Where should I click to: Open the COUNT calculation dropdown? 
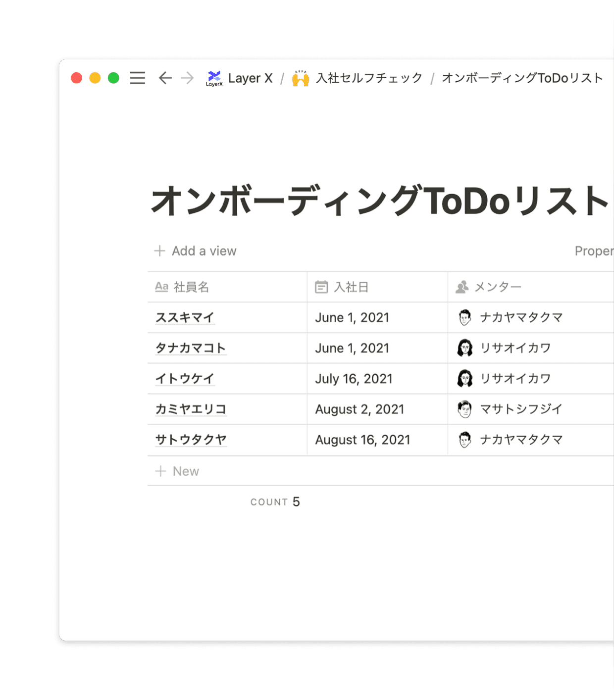pyautogui.click(x=275, y=502)
